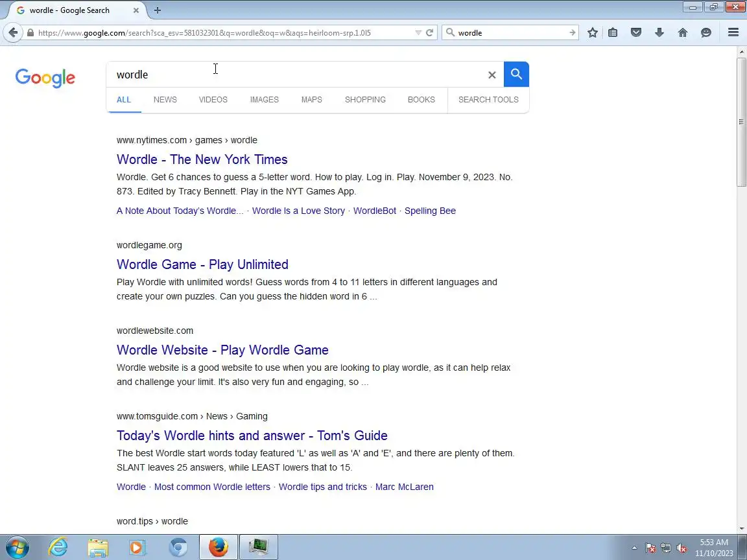
Task: Open SEARCH TOOLS options
Action: pos(488,100)
